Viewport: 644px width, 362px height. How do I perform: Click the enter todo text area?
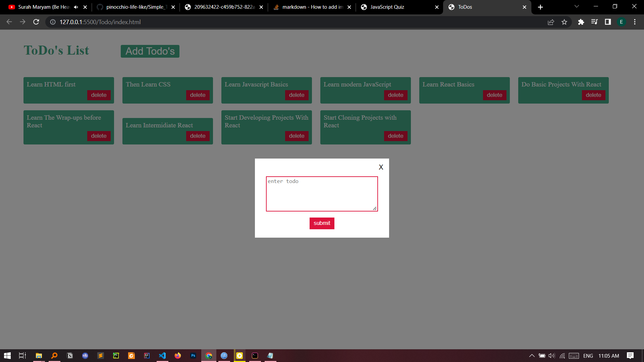click(x=321, y=194)
